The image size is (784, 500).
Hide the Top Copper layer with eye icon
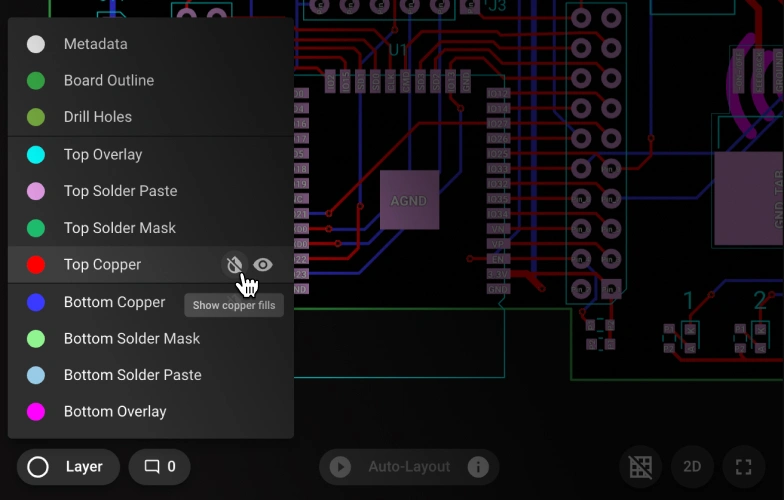[x=263, y=265]
